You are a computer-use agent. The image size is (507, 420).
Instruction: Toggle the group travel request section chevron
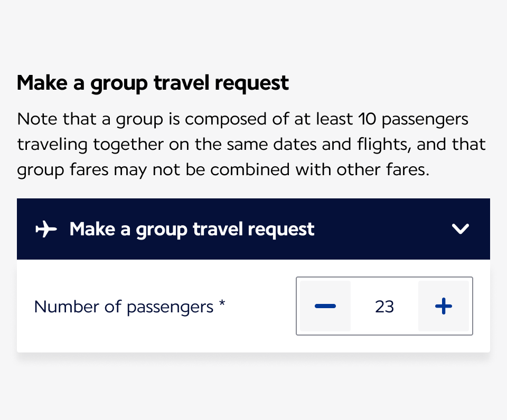click(461, 229)
